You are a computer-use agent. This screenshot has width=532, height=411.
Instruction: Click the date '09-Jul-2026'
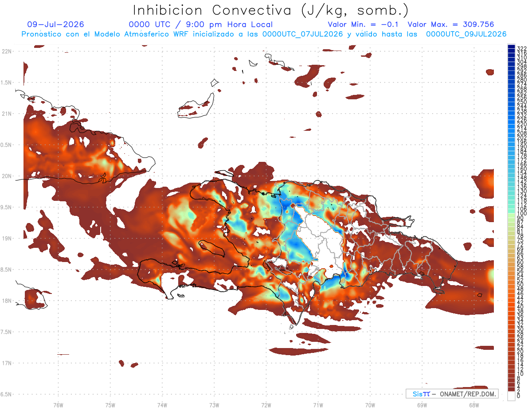click(x=55, y=24)
